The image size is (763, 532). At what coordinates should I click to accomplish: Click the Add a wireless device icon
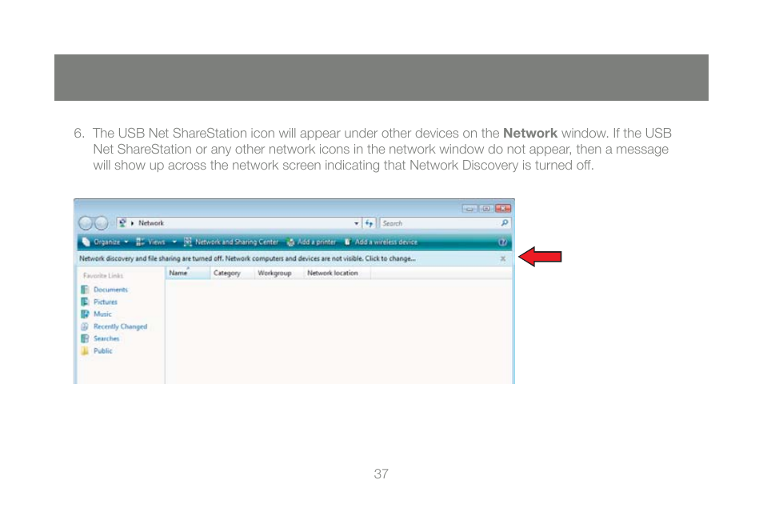click(348, 242)
